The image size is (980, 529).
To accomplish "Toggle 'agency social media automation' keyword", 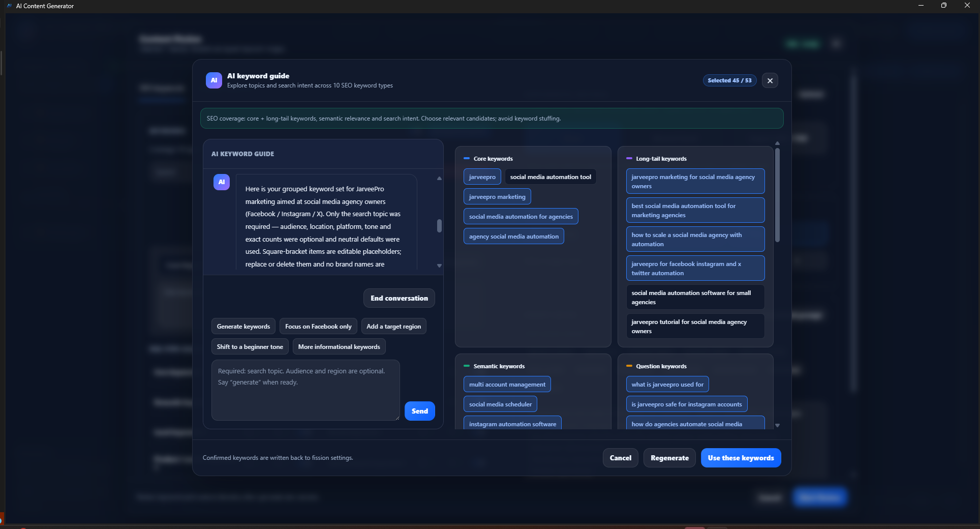I will click(513, 237).
